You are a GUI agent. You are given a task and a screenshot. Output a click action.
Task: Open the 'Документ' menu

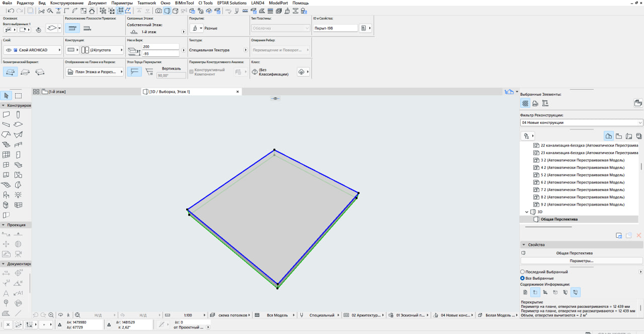(x=98, y=3)
